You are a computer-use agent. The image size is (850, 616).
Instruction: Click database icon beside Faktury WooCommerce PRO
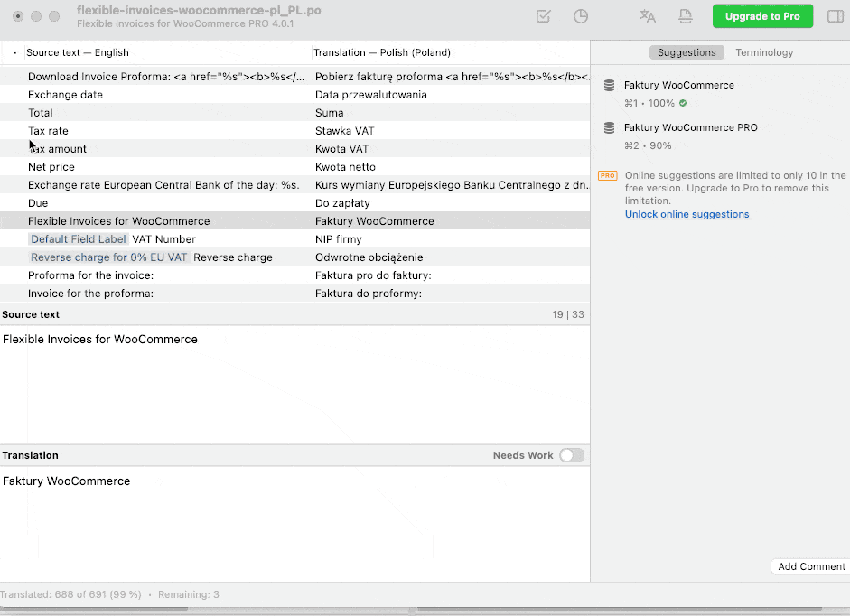pos(610,128)
